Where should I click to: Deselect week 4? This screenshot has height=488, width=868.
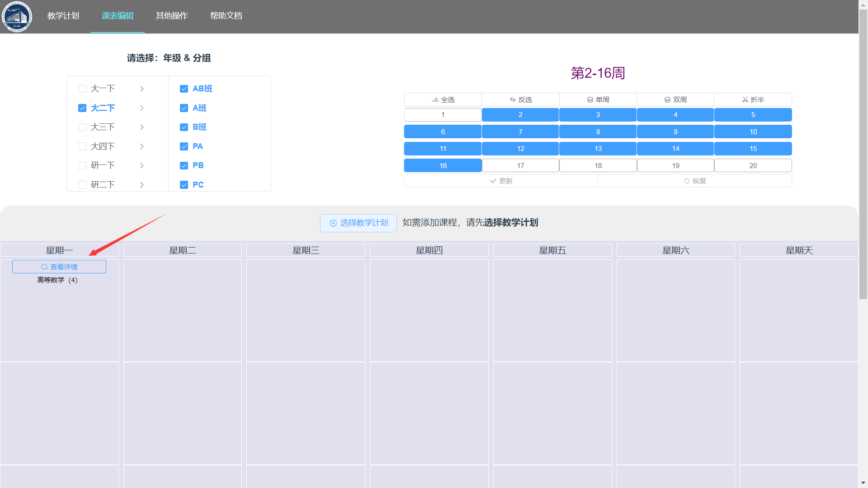pyautogui.click(x=675, y=115)
